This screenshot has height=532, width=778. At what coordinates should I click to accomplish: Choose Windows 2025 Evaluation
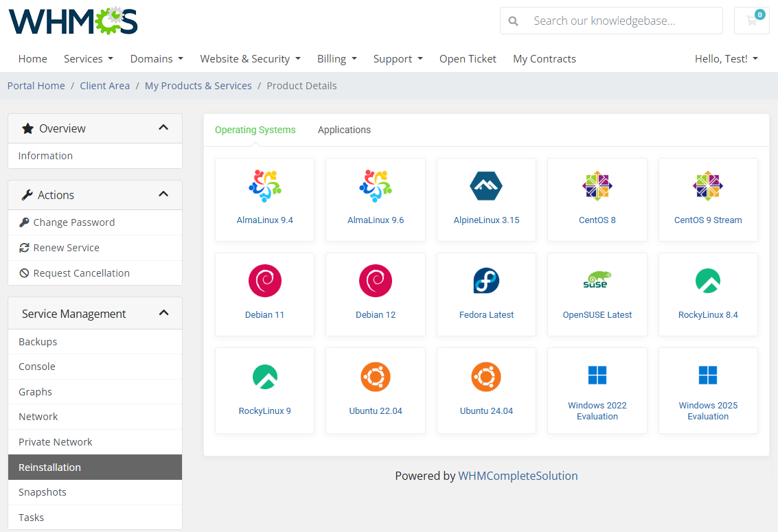click(x=707, y=391)
